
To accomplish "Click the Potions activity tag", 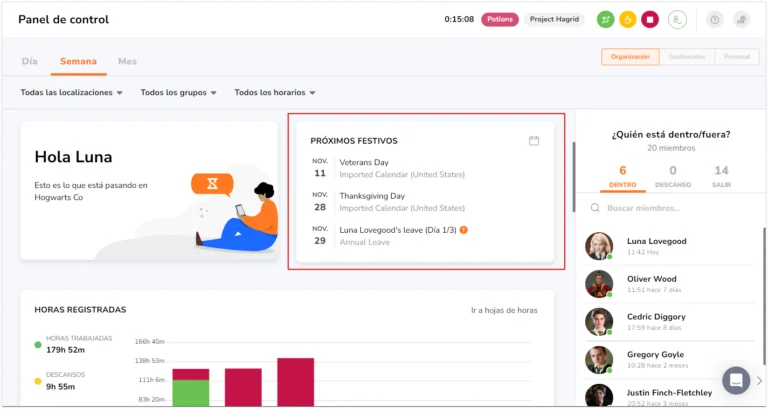I will 500,20.
